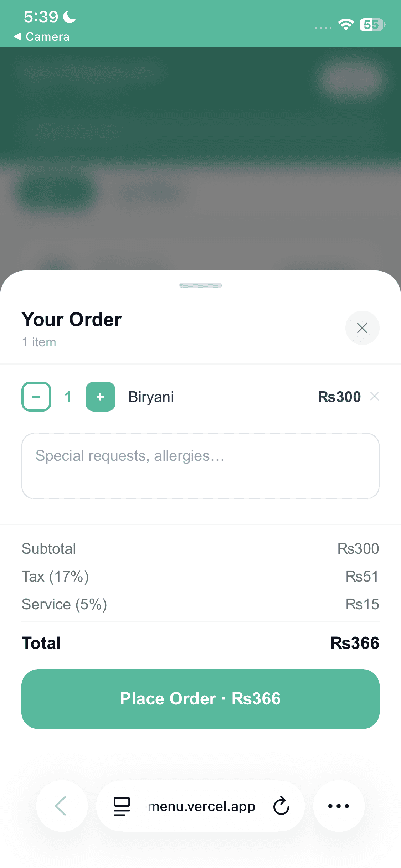Decrease Biryani quantity with minus button
This screenshot has height=868, width=401.
(36, 397)
